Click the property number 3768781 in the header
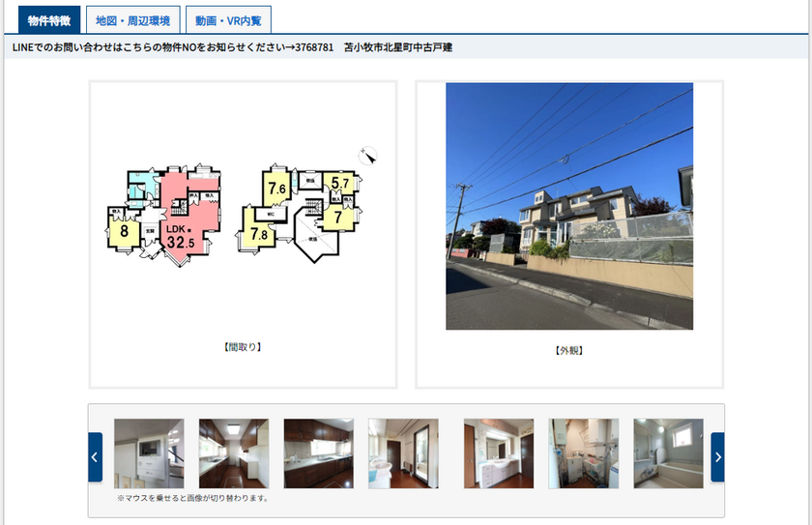812x525 pixels. (313, 47)
